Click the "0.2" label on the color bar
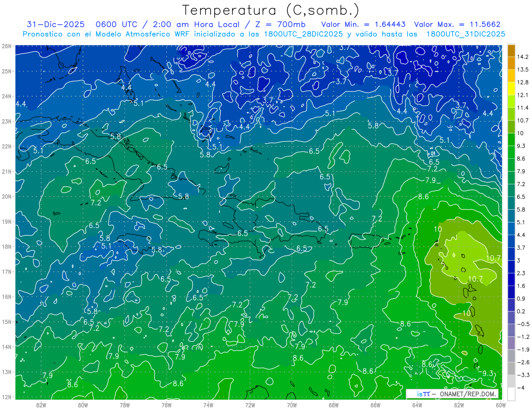 pyautogui.click(x=521, y=311)
